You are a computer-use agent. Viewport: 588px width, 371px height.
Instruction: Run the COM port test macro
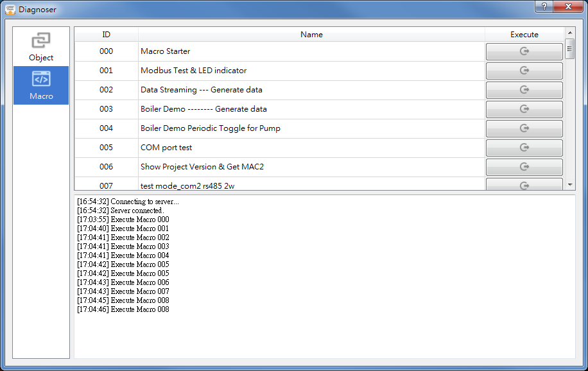(524, 148)
